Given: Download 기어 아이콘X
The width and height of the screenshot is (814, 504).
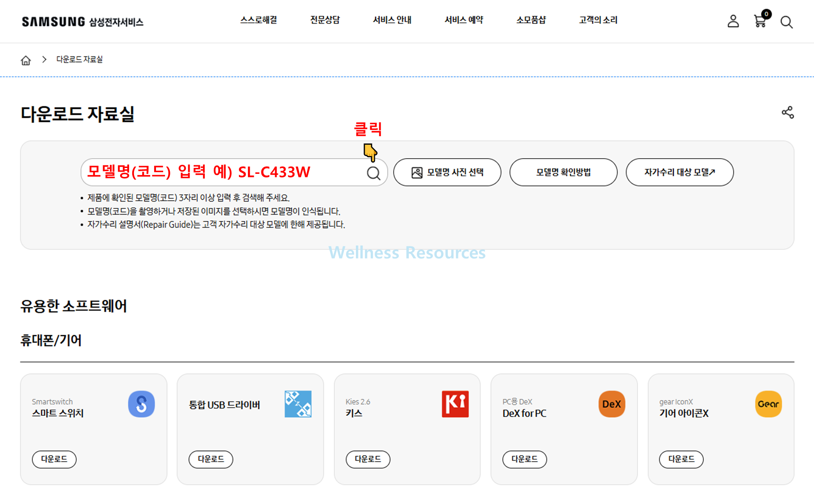Looking at the screenshot, I should [x=681, y=459].
